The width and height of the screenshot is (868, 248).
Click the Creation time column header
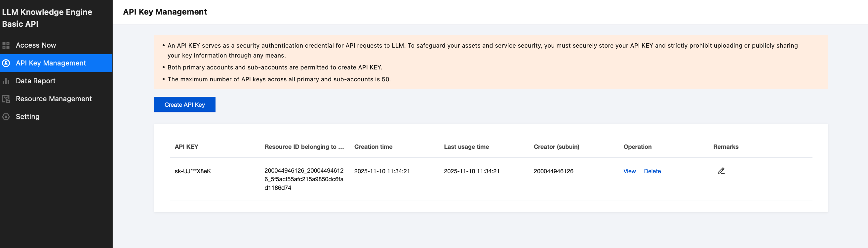point(373,147)
